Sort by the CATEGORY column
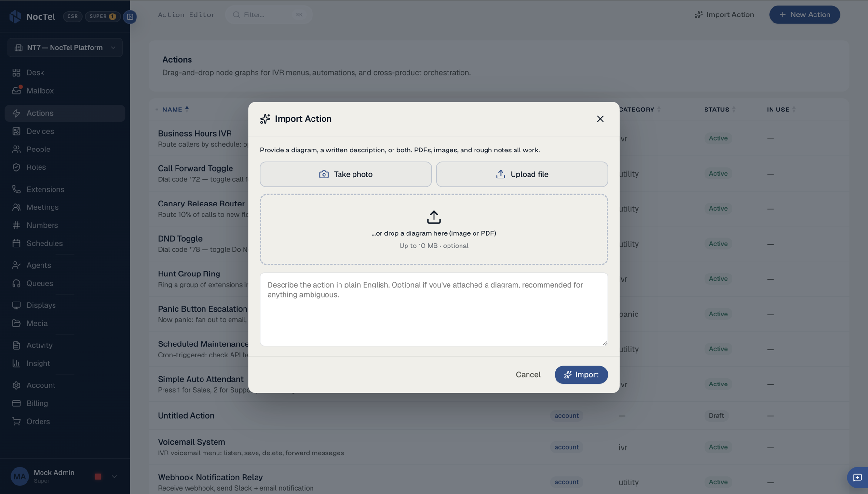 (x=639, y=110)
